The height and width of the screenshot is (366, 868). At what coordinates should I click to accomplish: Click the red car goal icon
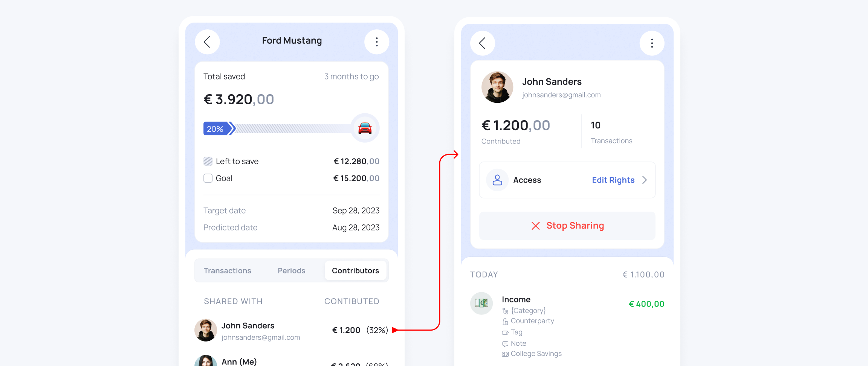365,128
